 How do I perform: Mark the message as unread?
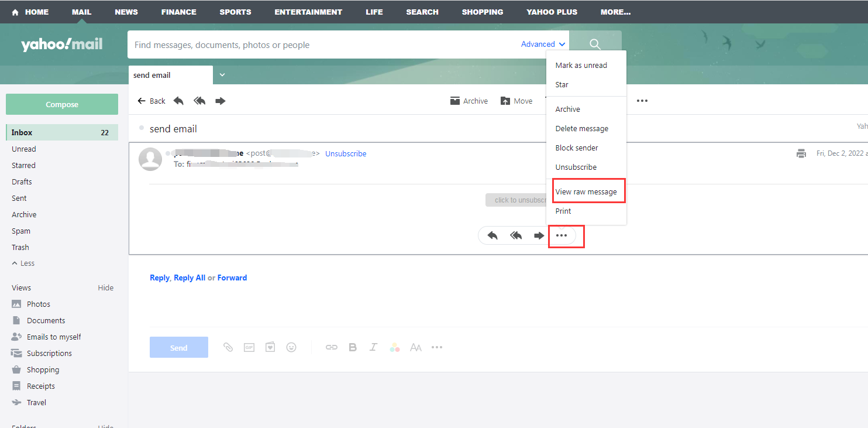click(581, 65)
